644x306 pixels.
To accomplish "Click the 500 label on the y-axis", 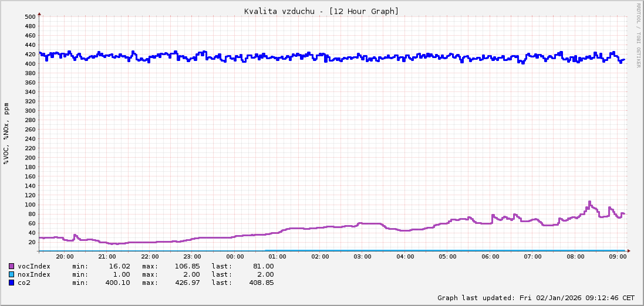I will tap(30, 17).
